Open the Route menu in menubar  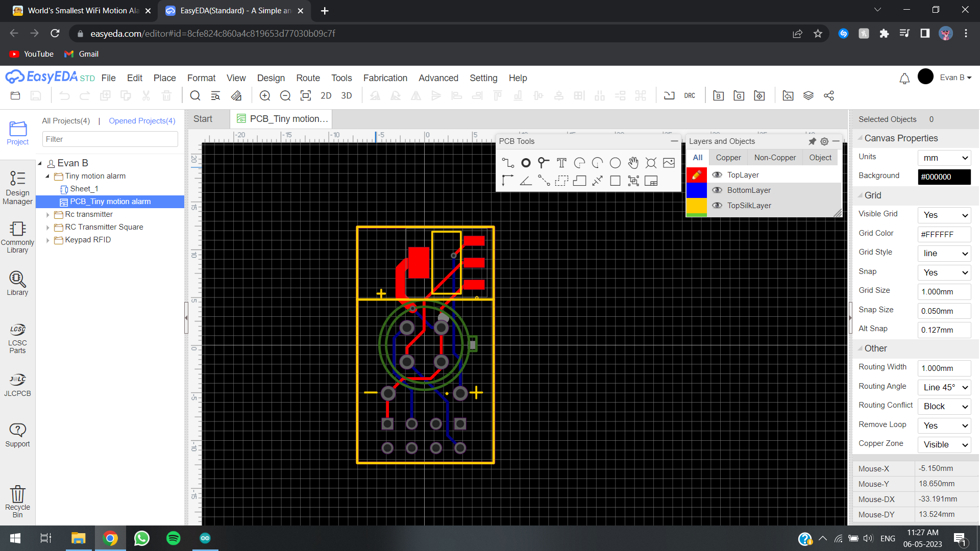pyautogui.click(x=307, y=78)
